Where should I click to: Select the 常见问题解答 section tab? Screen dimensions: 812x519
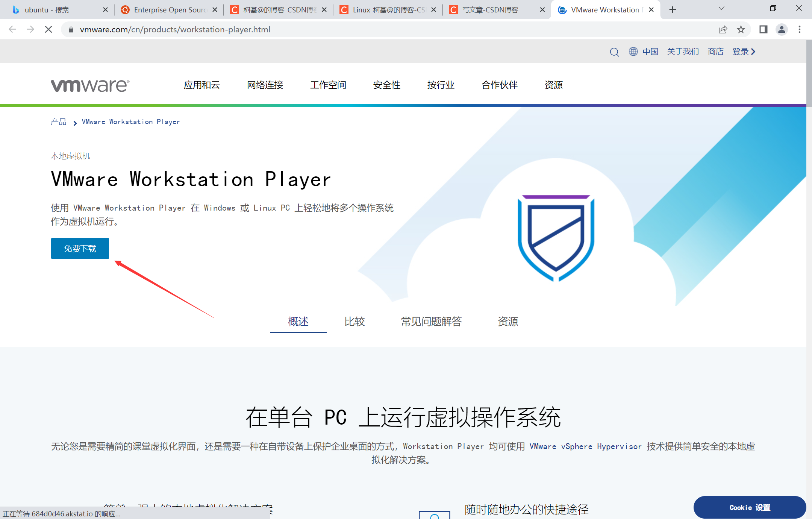click(x=432, y=322)
